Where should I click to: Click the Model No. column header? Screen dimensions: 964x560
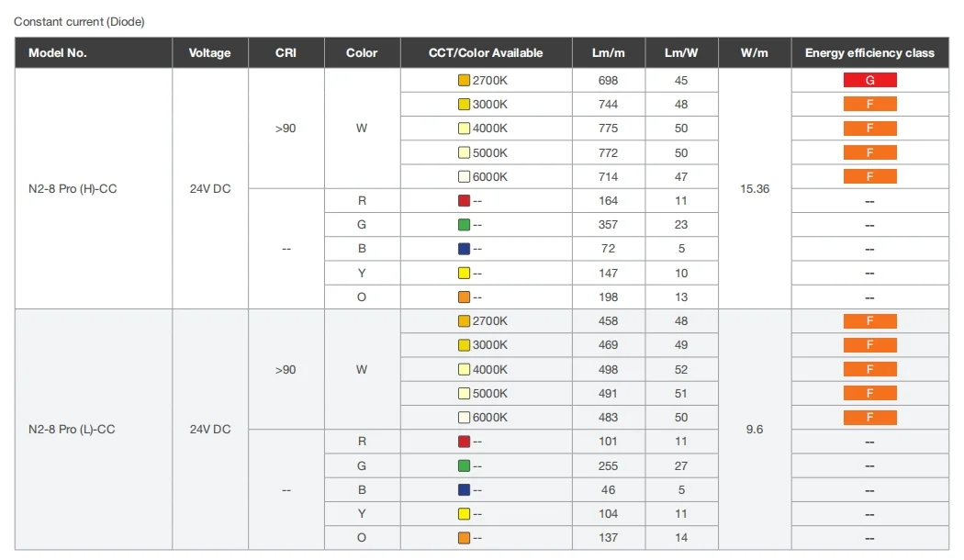(x=58, y=53)
